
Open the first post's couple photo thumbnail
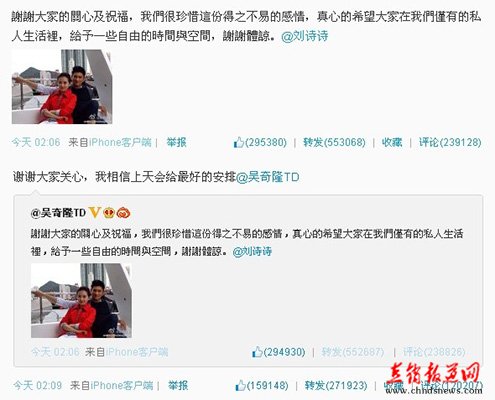(x=62, y=87)
